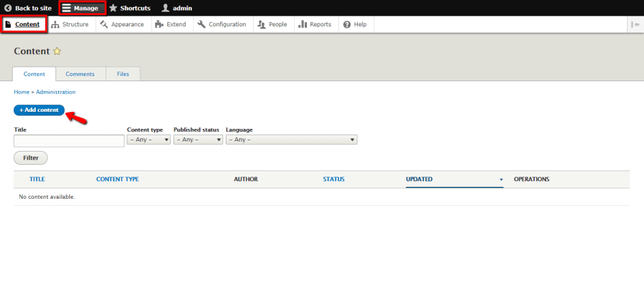Open the Published status dropdown
Viewport: 644px width, 295px height.
[x=198, y=140]
